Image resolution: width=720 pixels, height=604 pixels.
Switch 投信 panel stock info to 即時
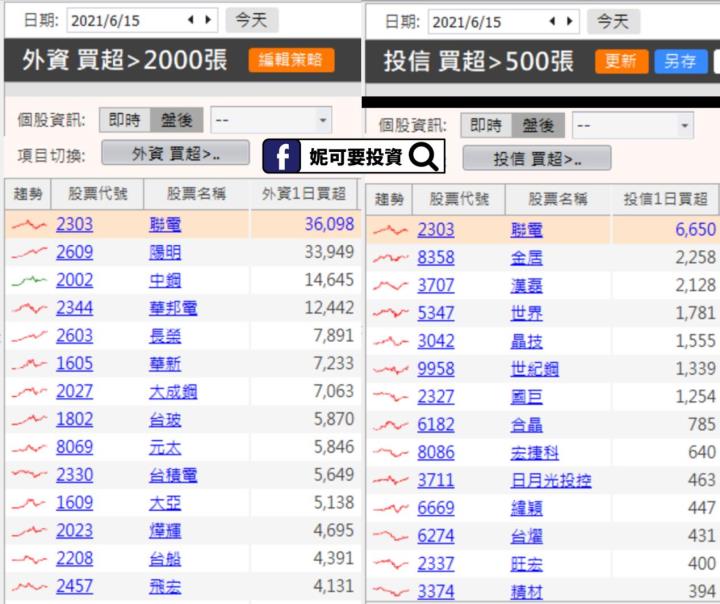click(486, 125)
